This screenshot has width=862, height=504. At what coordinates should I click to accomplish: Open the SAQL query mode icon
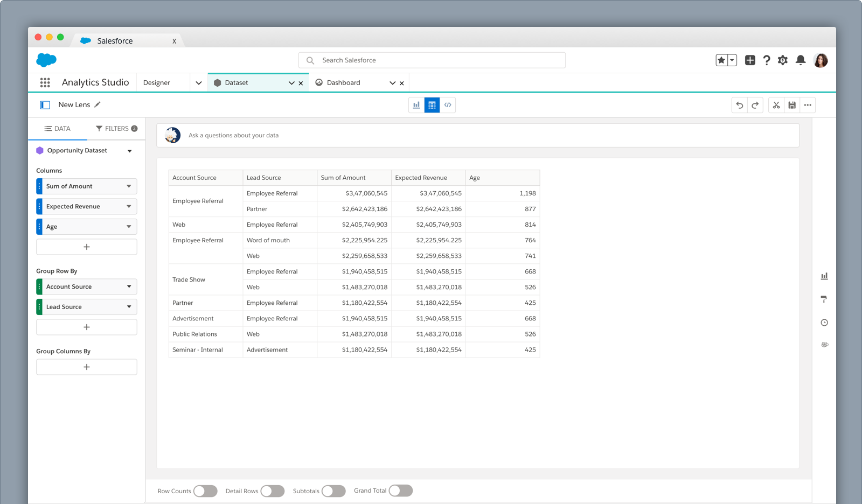pyautogui.click(x=448, y=105)
